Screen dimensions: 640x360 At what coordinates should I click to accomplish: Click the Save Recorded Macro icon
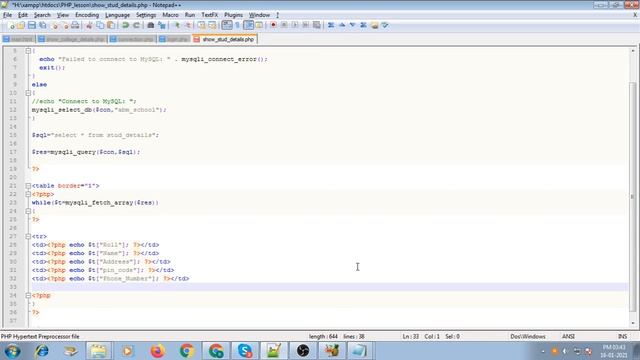click(317, 25)
